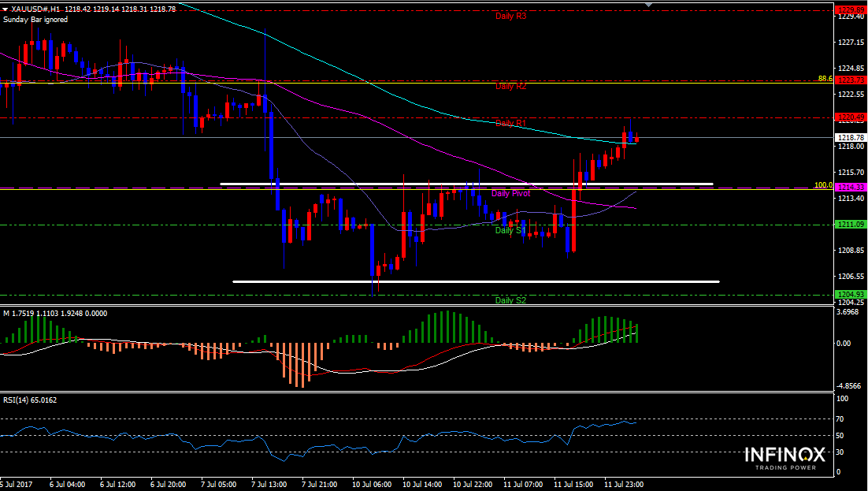Click the Daily R1 label
Image resolution: width=868 pixels, height=491 pixels.
(x=510, y=123)
